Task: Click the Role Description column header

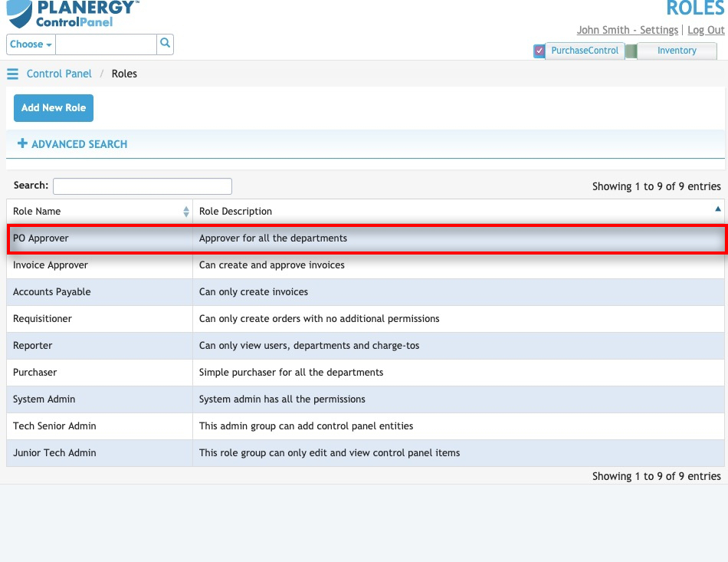Action: pos(458,212)
